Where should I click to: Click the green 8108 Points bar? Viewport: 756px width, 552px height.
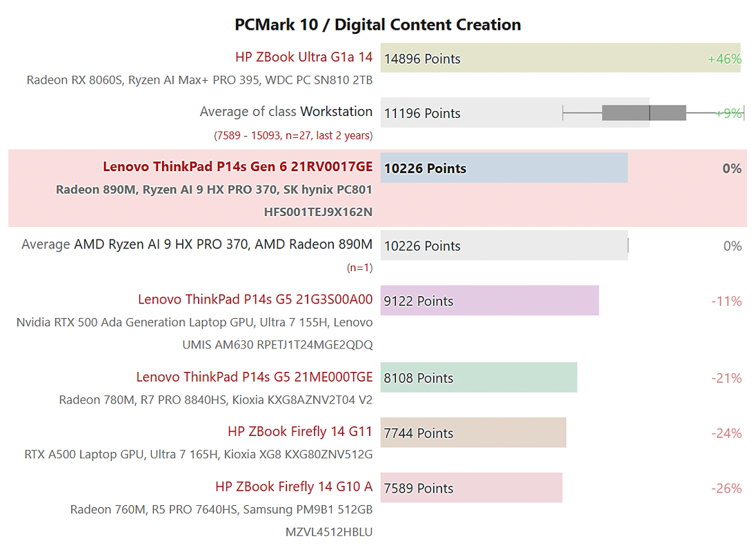[x=479, y=377]
